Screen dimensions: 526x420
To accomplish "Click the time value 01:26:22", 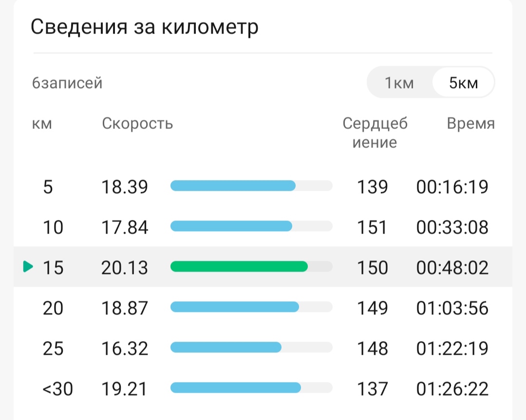I will point(452,389).
